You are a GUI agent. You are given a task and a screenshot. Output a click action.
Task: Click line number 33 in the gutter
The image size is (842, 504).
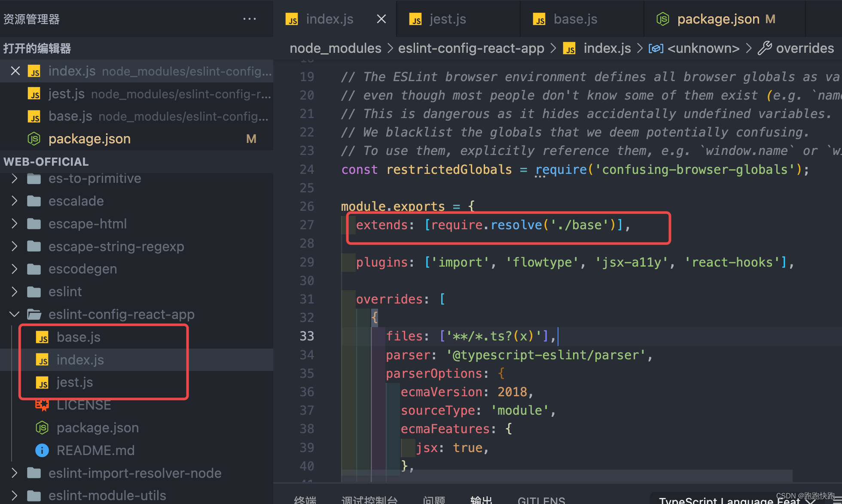[x=307, y=336]
